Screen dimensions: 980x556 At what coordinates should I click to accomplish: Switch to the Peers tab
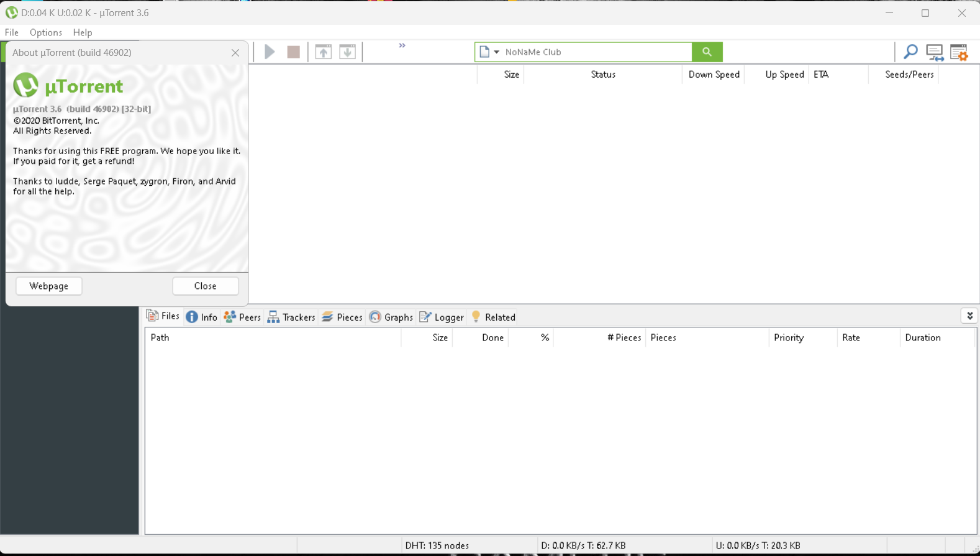(242, 317)
